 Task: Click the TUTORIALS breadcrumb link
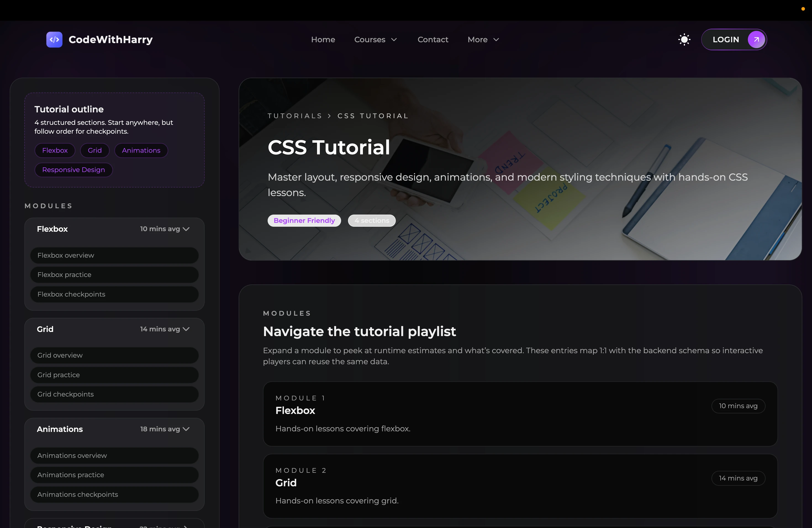coord(295,116)
